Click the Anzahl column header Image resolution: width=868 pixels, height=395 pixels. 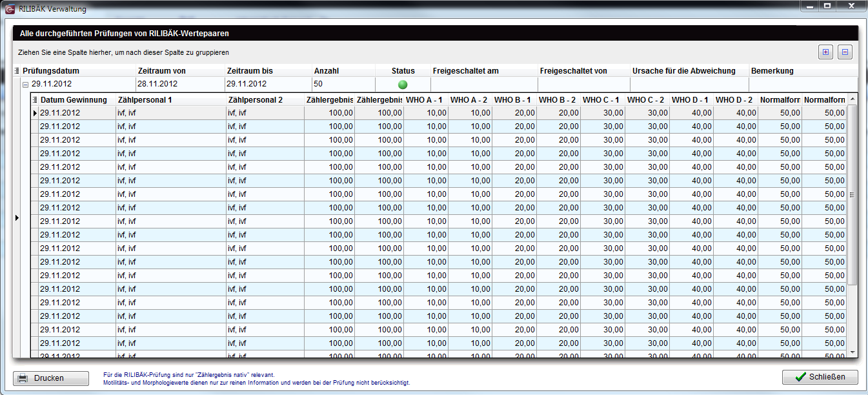coord(343,70)
